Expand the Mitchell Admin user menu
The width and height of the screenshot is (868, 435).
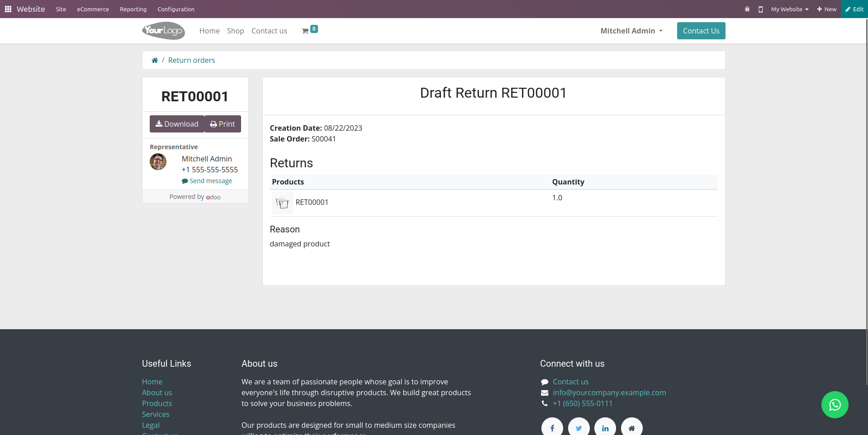click(x=631, y=31)
